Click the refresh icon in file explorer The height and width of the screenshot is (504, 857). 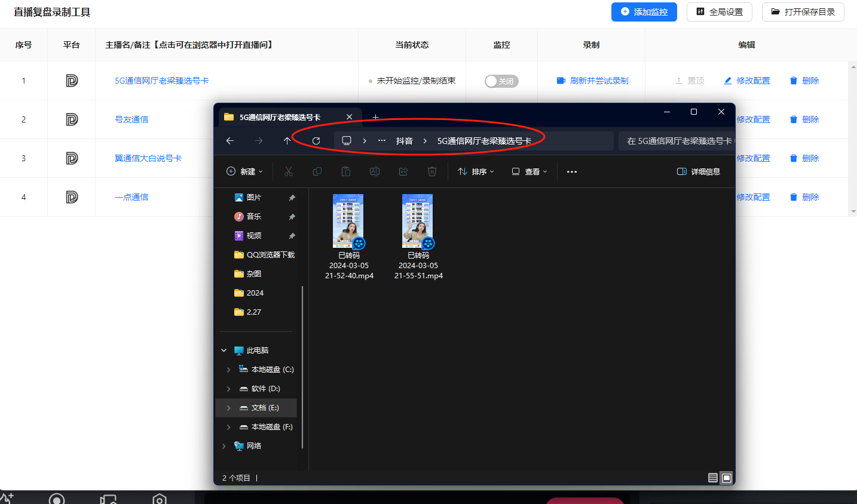(x=316, y=141)
